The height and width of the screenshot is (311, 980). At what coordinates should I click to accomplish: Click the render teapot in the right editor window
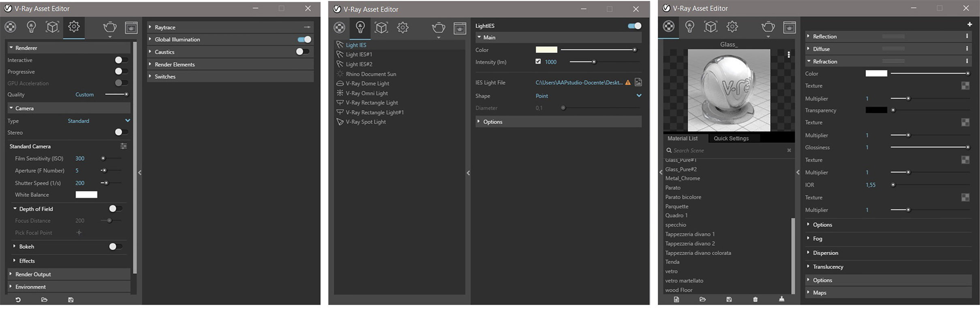point(768,27)
